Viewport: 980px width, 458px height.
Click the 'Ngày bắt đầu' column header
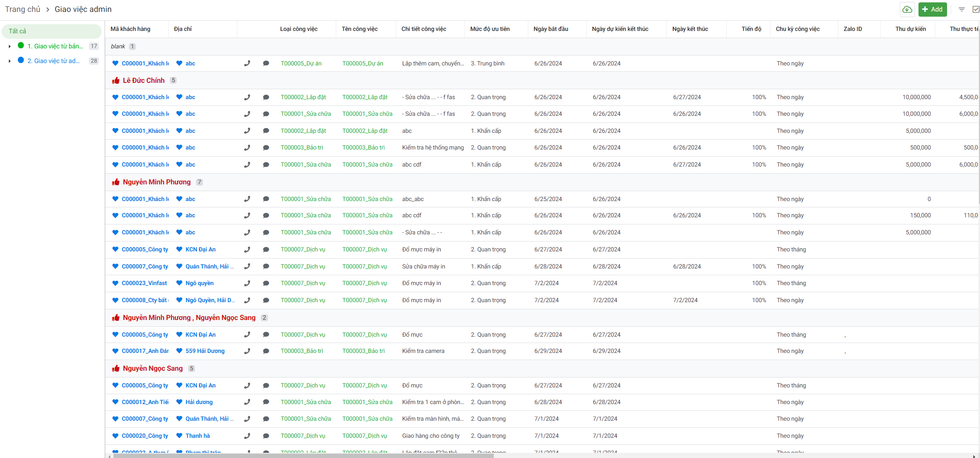tap(551, 29)
